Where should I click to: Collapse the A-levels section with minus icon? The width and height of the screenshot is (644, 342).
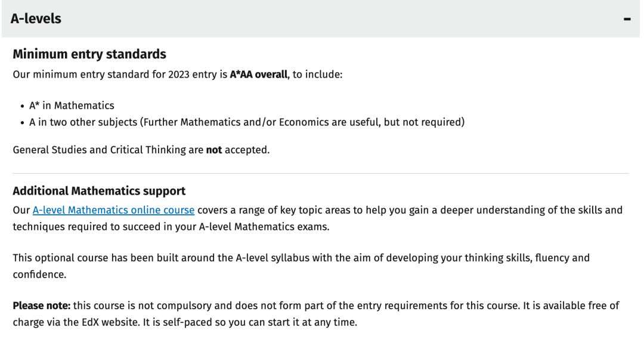[627, 19]
